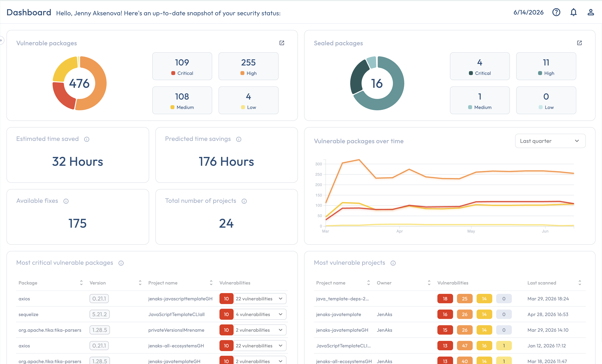Image resolution: width=602 pixels, height=364 pixels.
Task: Click version 5.21.2 badge for sequelize
Action: 99,314
